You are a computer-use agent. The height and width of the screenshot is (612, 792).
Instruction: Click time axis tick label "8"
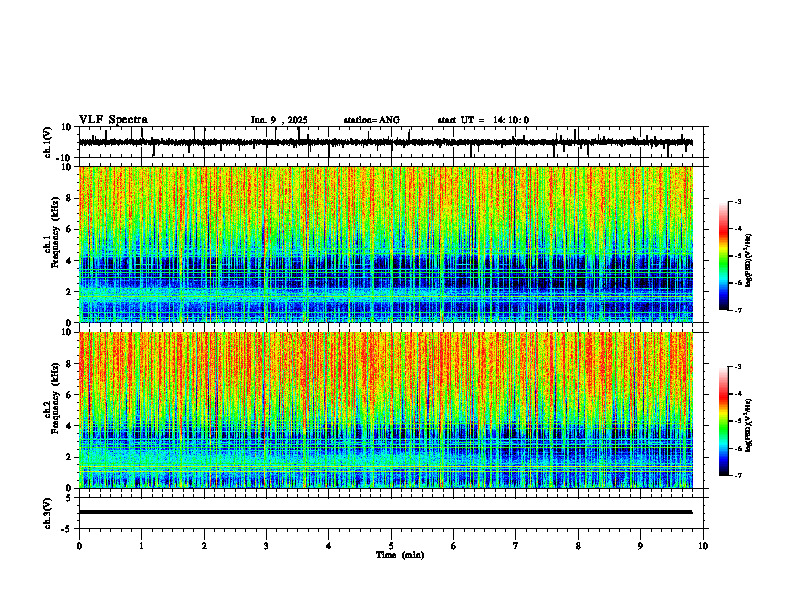point(578,546)
